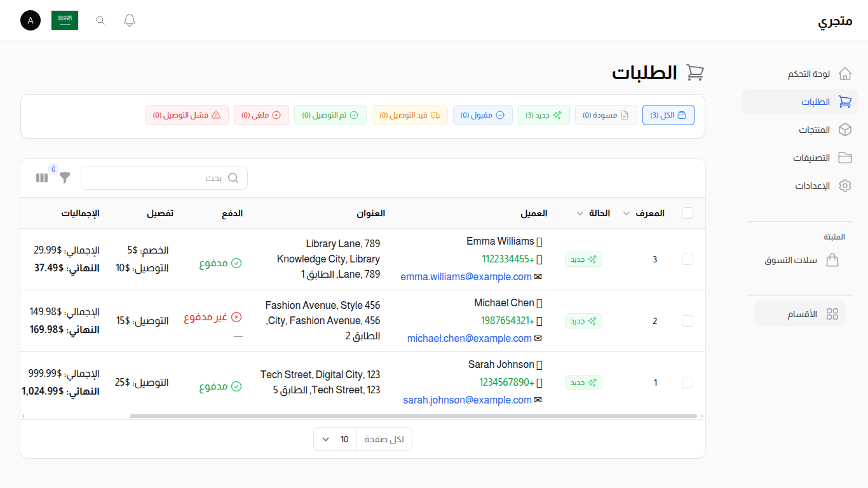Select the checkbox for order 3
Image resolution: width=868 pixels, height=488 pixels.
(x=687, y=259)
